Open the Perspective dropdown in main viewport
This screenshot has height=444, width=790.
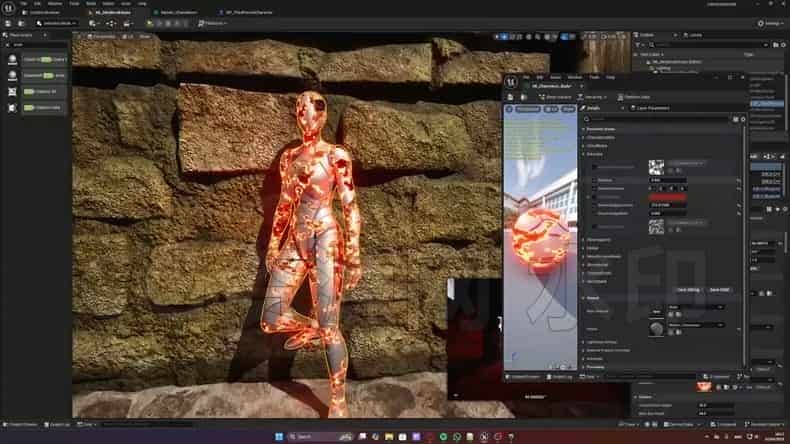click(101, 36)
